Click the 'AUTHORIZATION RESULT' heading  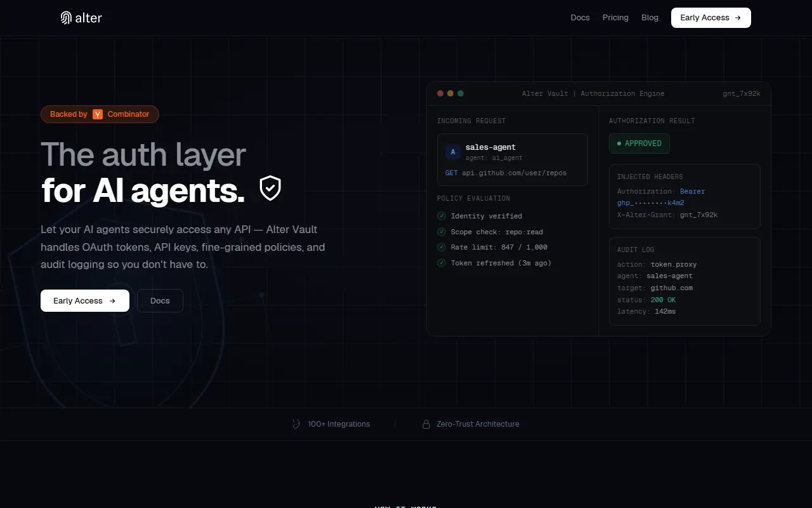(x=652, y=121)
